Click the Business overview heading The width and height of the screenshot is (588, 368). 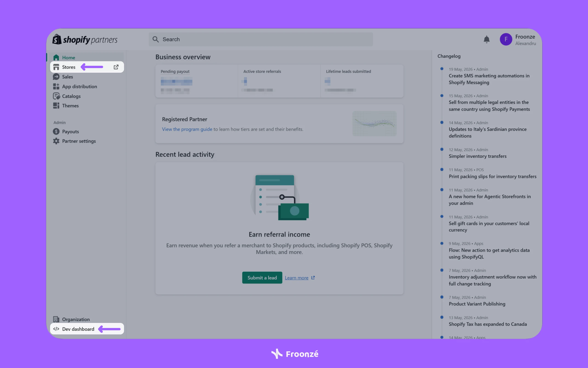[183, 57]
